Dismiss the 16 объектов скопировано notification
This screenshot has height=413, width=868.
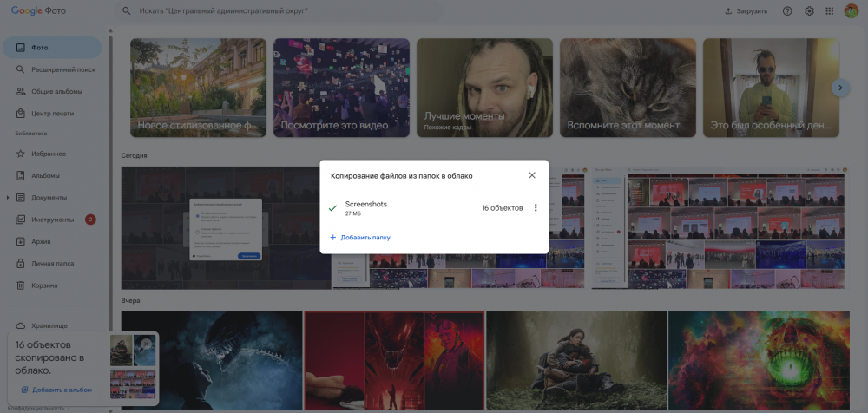(146, 344)
